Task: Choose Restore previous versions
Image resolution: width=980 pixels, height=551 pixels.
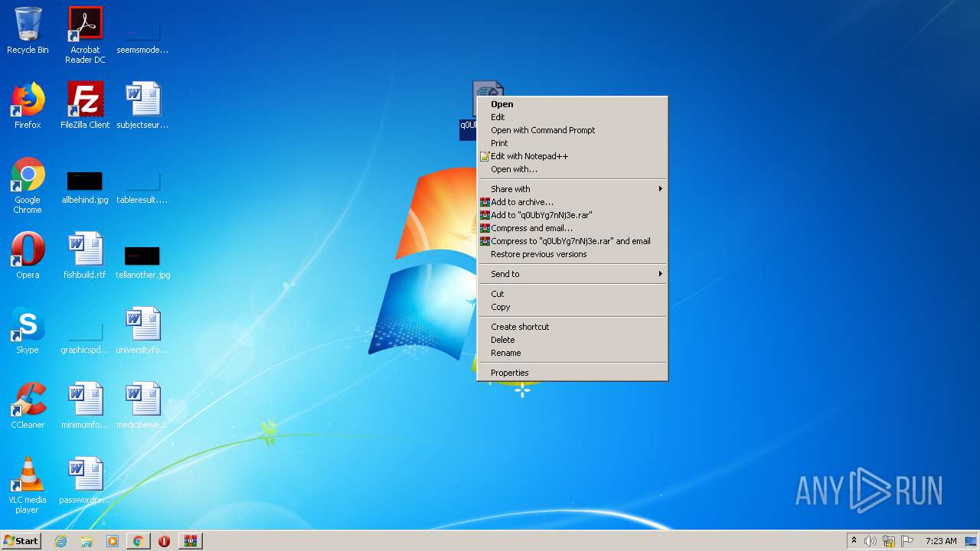Action: pos(572,254)
